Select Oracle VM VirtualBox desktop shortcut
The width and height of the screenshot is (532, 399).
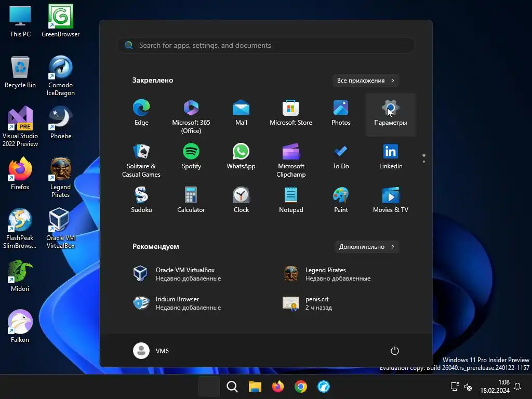click(60, 229)
